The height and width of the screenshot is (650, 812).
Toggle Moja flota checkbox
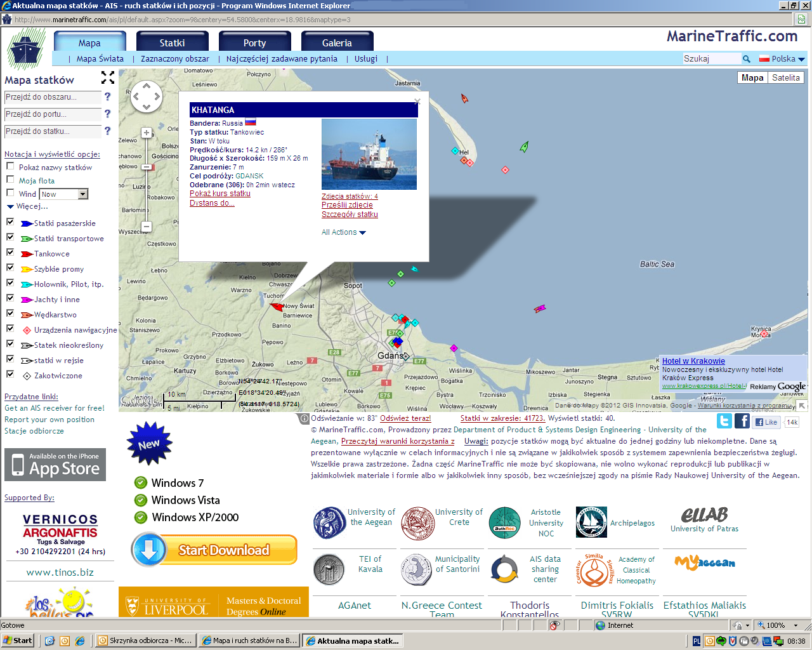pyautogui.click(x=10, y=180)
